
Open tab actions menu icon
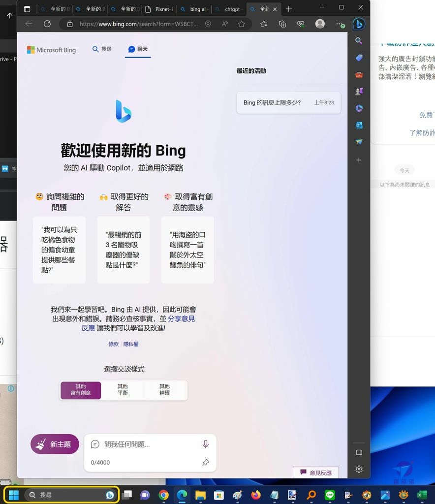coord(27,9)
